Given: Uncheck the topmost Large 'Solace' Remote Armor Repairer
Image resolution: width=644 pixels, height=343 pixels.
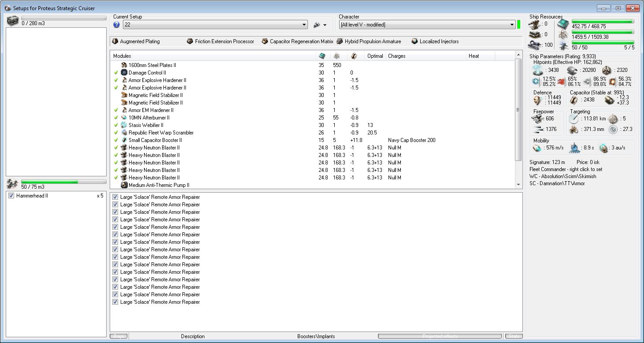Looking at the screenshot, I should click(115, 197).
